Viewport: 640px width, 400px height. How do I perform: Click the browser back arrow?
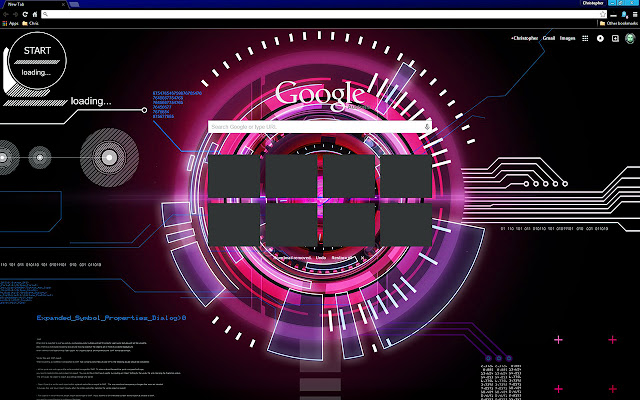point(5,14)
